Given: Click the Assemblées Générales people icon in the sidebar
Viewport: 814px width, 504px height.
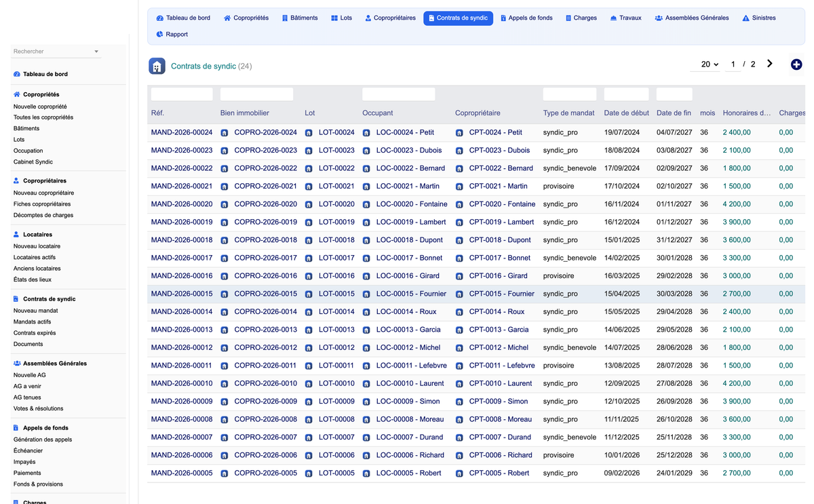Looking at the screenshot, I should pyautogui.click(x=17, y=364).
